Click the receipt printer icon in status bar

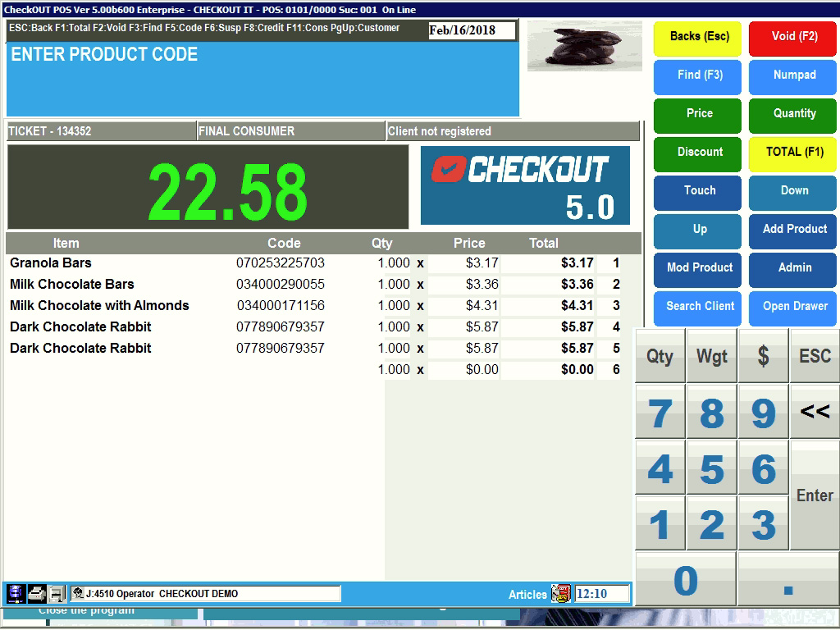[57, 593]
